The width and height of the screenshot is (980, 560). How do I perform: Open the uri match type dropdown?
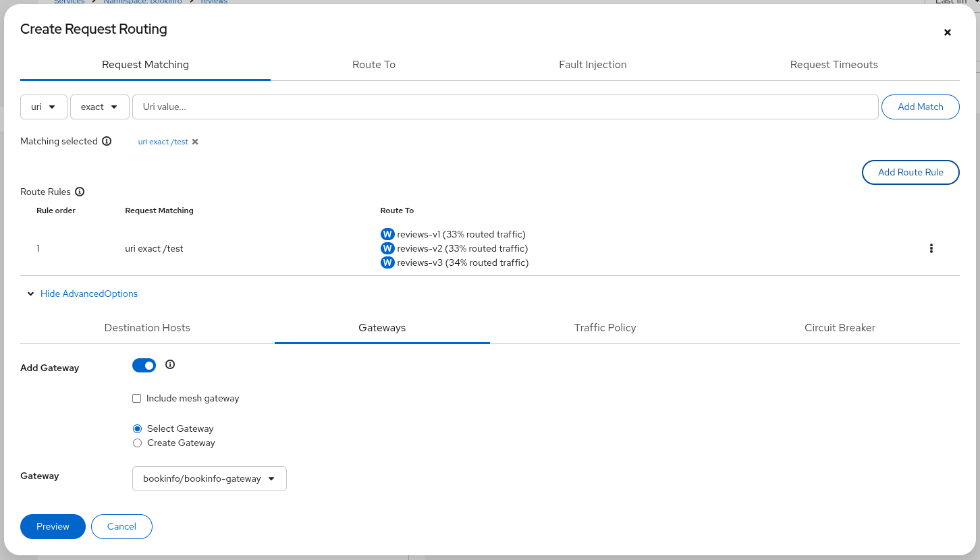[x=44, y=107]
